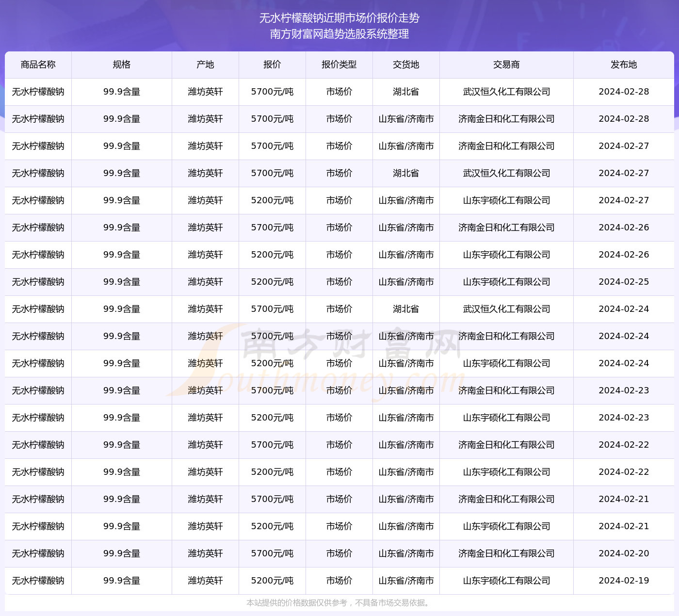679x616 pixels.
Task: Click 山东省/济南市 in the 2024-02-25 row
Action: click(406, 282)
